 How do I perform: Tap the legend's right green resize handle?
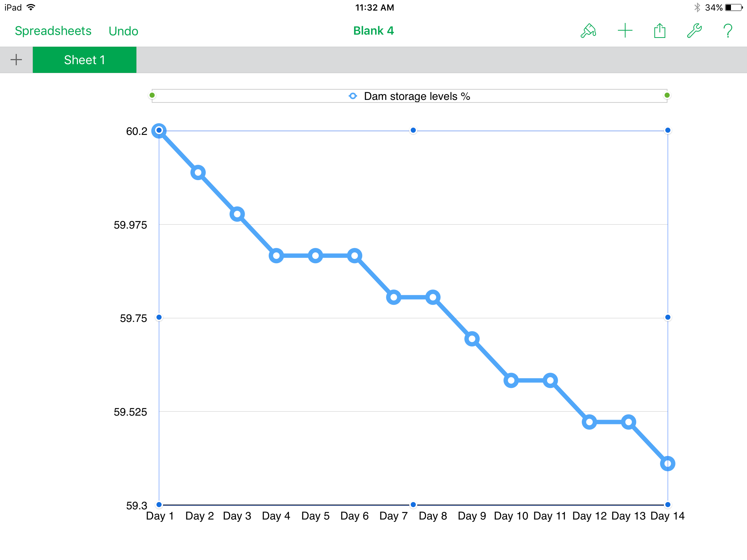tap(667, 96)
